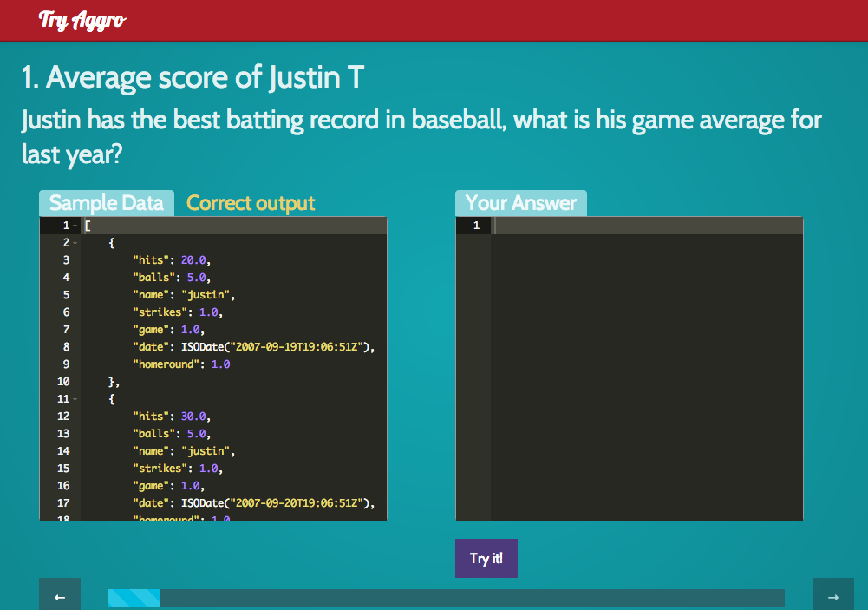Fold the second object at line 11
This screenshot has width=868, height=610.
tap(75, 399)
